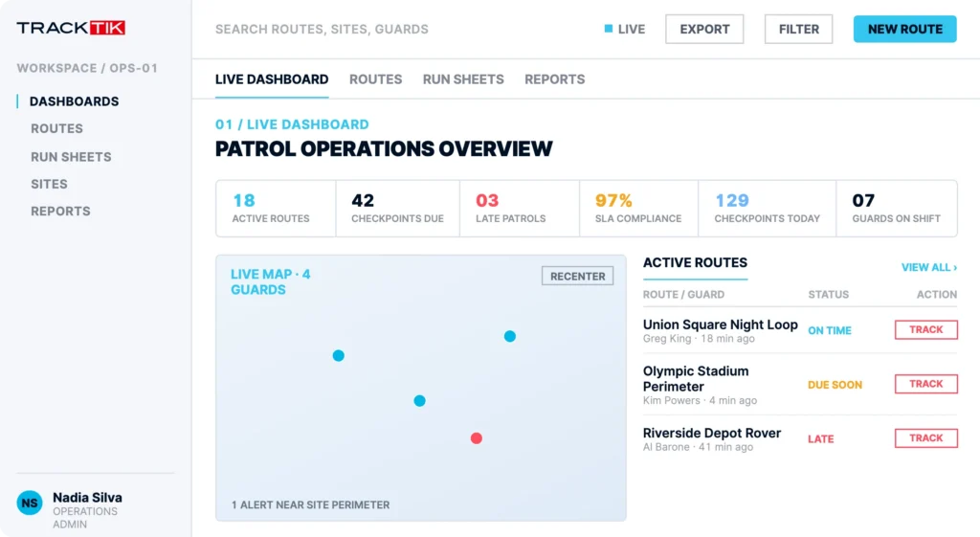Screen dimensions: 980x537
Task: Create a New Route
Action: [x=905, y=29]
